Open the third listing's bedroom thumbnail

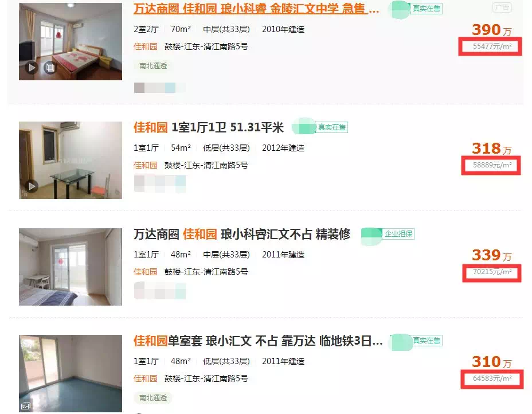tap(71, 267)
